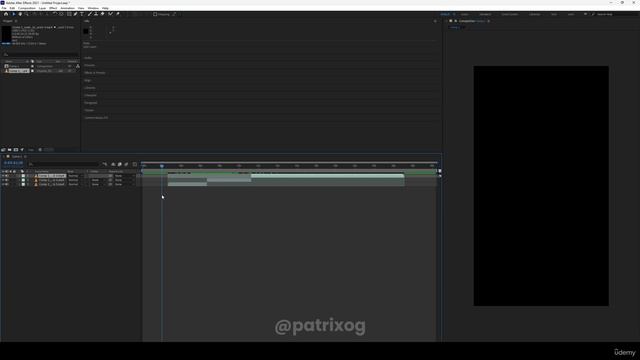Select the Brush tool
640x360 pixels.
click(89, 14)
